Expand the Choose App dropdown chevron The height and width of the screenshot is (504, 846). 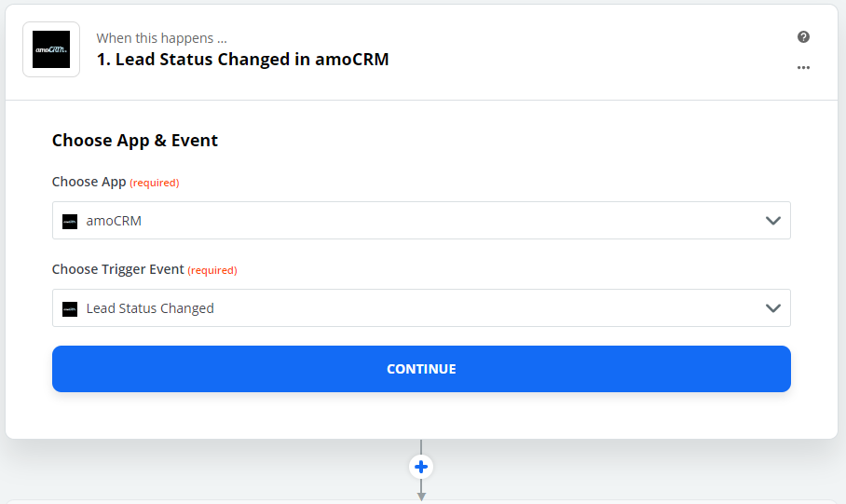[x=772, y=221]
